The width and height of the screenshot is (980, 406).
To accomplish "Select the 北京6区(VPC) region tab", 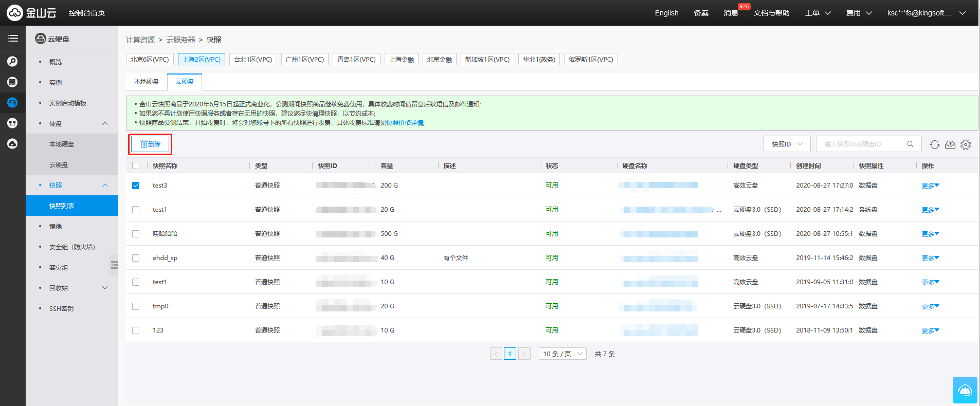I will click(x=150, y=60).
